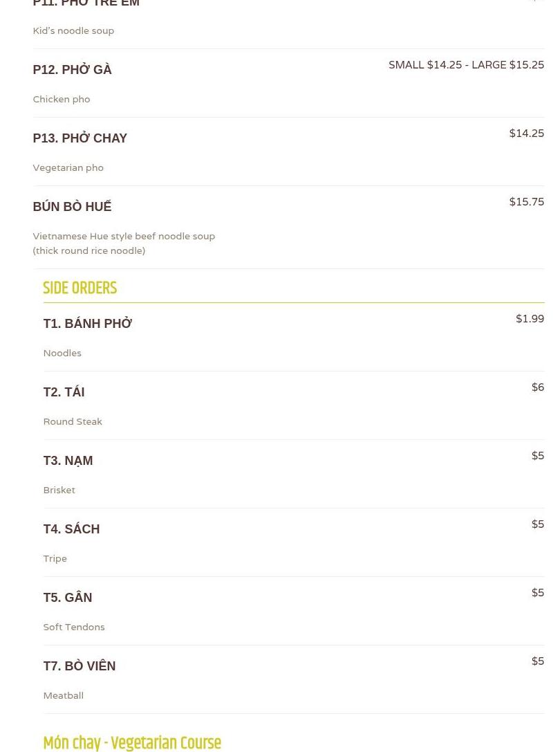Image resolution: width=560 pixels, height=752 pixels.
Task: Click the $15.75 price of Bún Bò Huế
Action: click(526, 202)
